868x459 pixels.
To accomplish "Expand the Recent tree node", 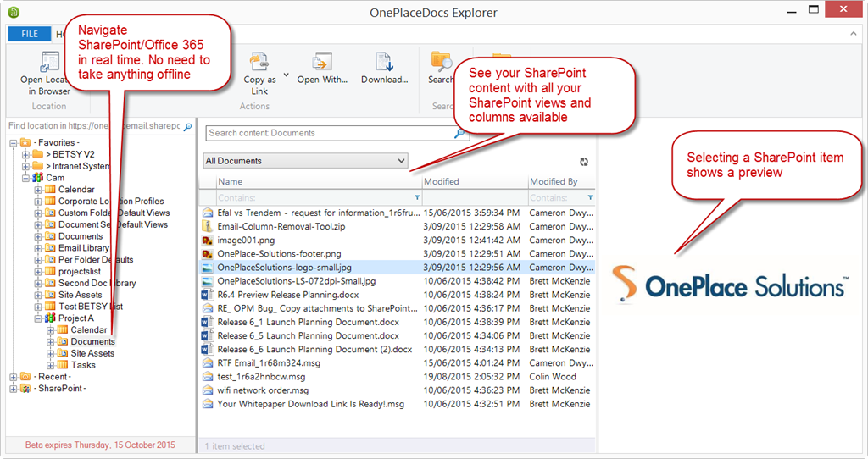I will [14, 377].
